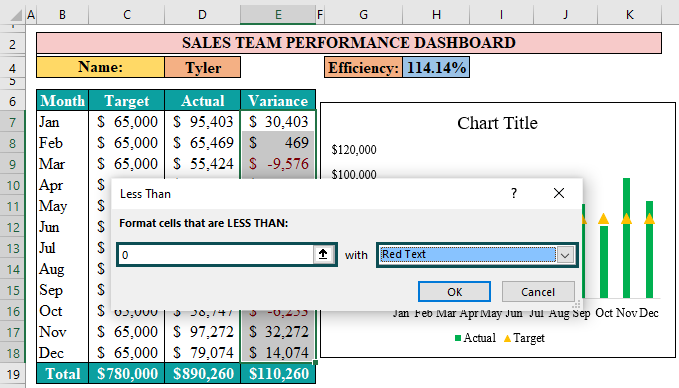The width and height of the screenshot is (679, 388).
Task: Click the Month header cell
Action: tap(62, 101)
